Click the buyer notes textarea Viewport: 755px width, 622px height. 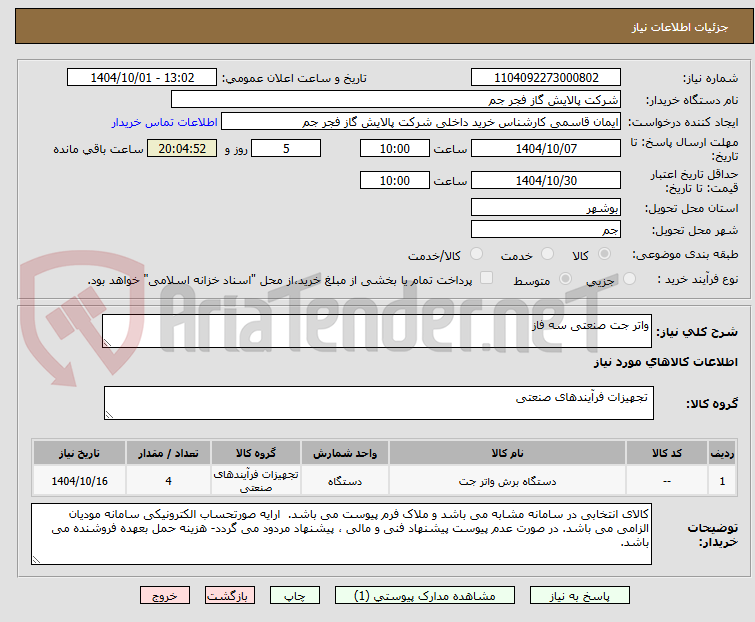pos(341,534)
